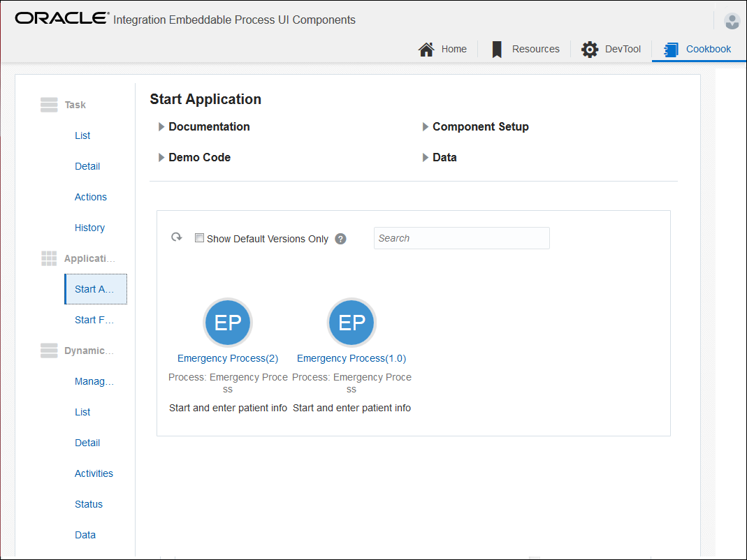Open help for Show Default Versions Only
This screenshot has height=560, width=747.
[340, 239]
